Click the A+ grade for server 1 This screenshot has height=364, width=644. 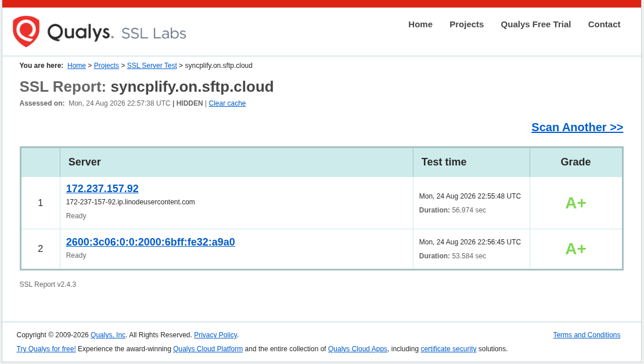[575, 203]
